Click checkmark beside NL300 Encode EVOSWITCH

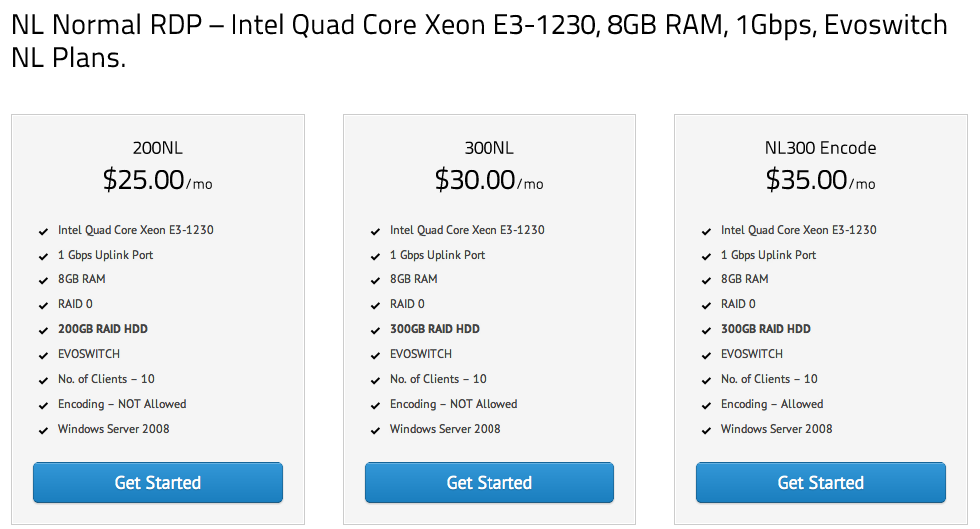click(706, 356)
